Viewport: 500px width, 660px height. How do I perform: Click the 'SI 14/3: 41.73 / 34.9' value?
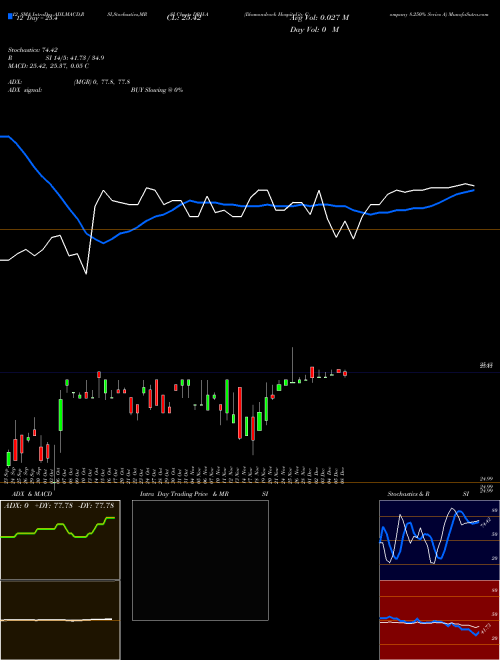pyautogui.click(x=75, y=58)
